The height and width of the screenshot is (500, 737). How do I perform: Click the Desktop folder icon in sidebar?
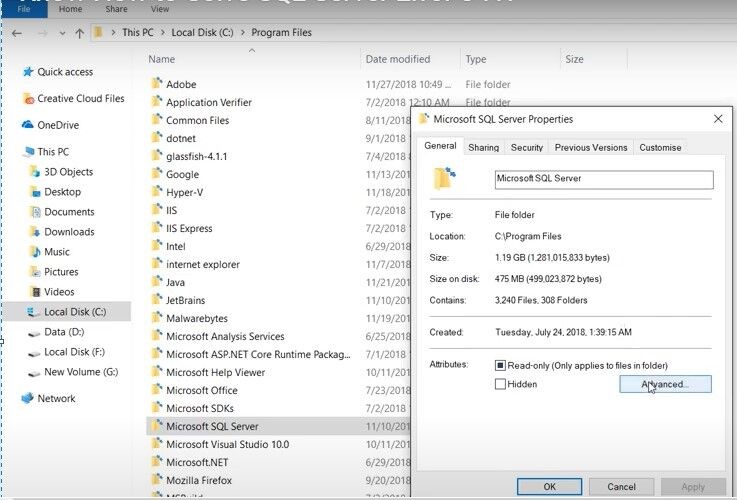35,192
